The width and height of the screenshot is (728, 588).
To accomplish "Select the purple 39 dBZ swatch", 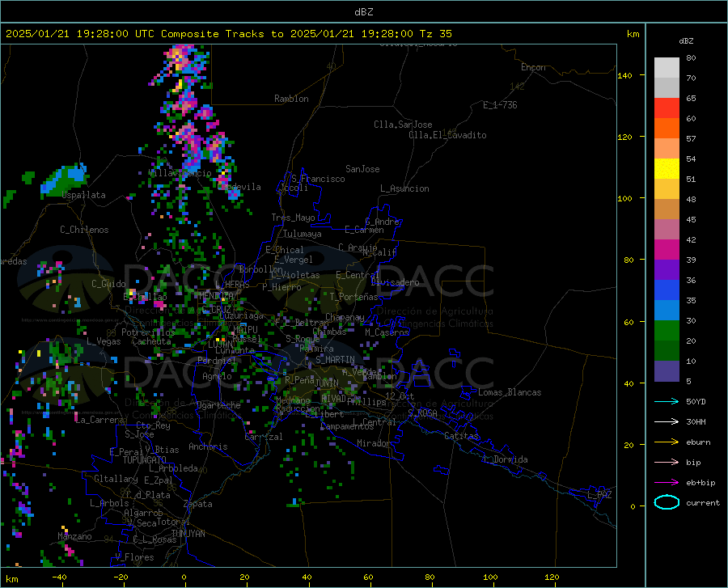I will 667,270.
